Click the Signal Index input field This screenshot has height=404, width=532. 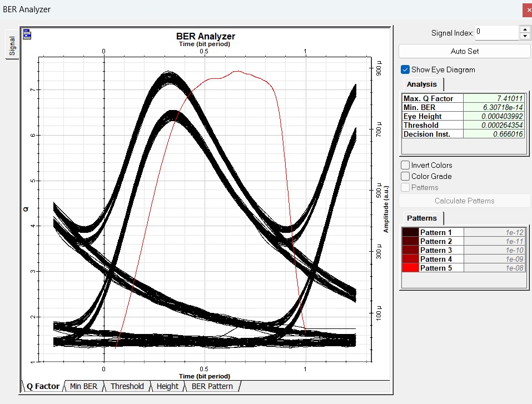tap(496, 33)
